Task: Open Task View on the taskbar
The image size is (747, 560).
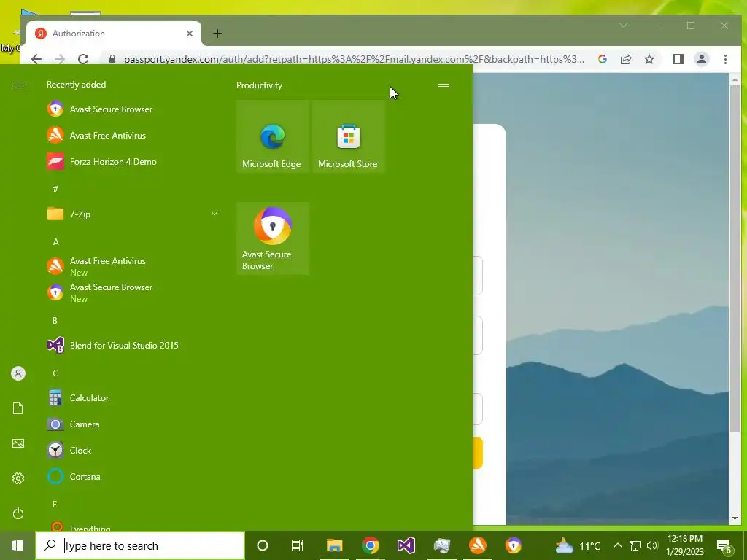Action: point(298,545)
